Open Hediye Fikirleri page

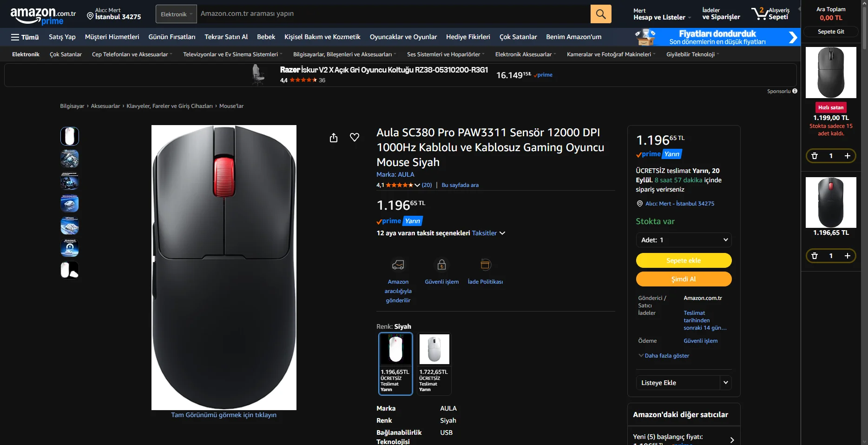[468, 37]
